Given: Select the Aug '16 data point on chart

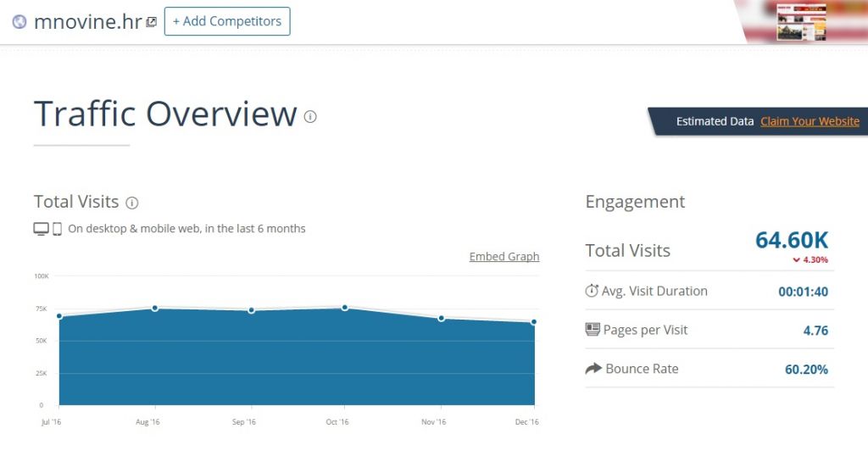Looking at the screenshot, I should pos(155,308).
